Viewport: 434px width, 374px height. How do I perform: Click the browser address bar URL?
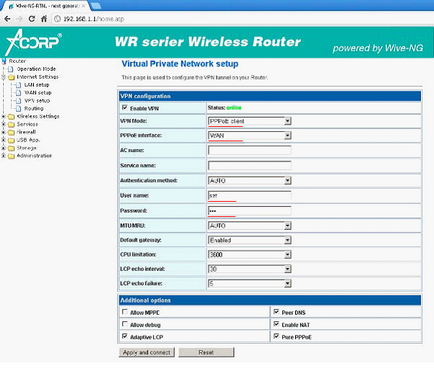(94, 19)
